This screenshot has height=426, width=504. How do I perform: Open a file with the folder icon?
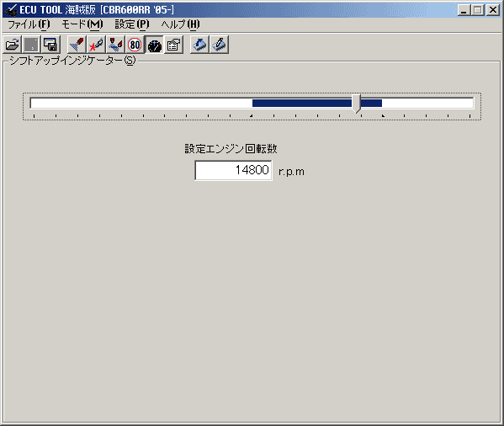[x=12, y=45]
